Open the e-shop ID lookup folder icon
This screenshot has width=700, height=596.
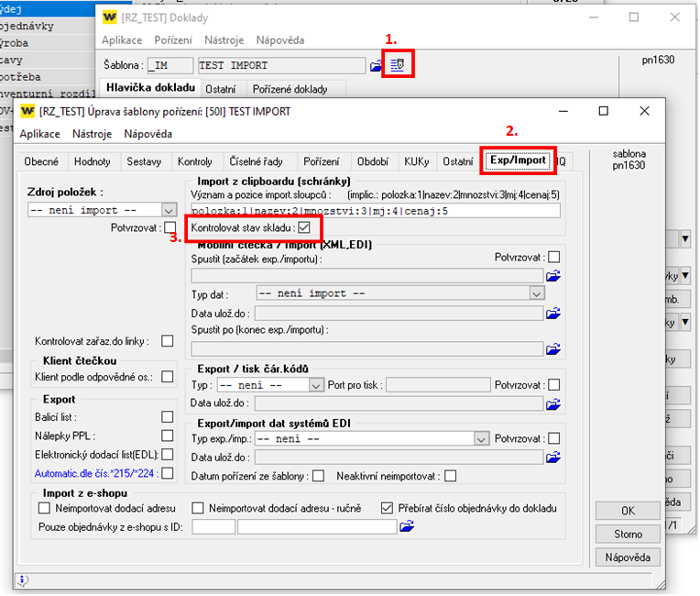pos(407,526)
